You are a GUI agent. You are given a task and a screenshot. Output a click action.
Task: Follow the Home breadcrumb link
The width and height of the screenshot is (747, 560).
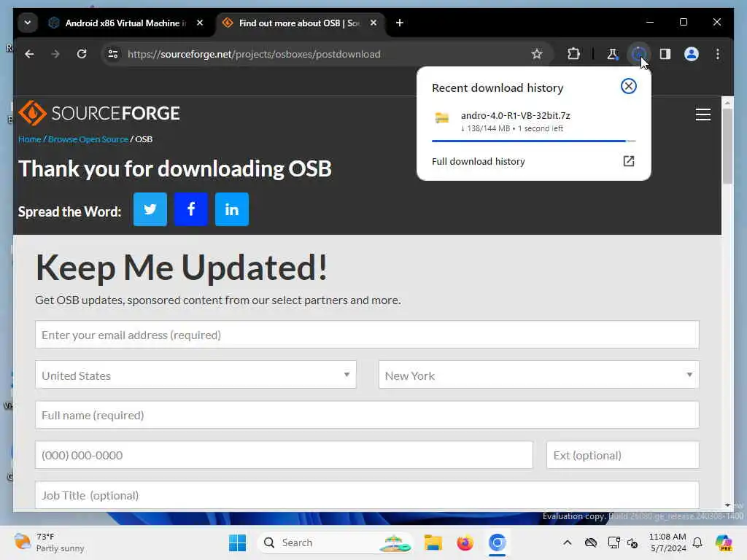tap(29, 139)
